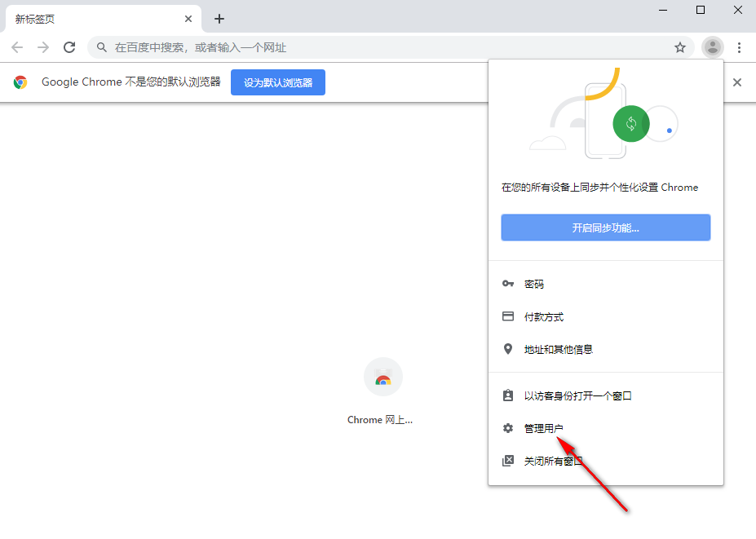The image size is (756, 539).
Task: Open the profile avatar menu
Action: 712,47
